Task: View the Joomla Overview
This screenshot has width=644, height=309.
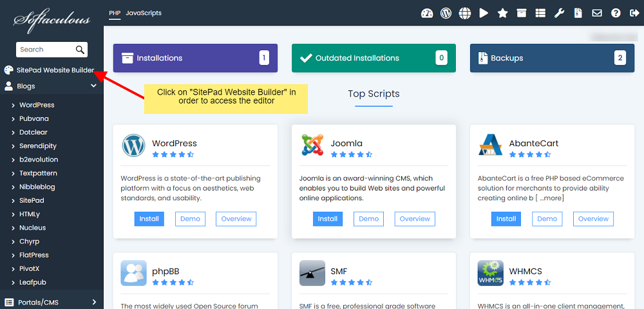Action: coord(415,219)
